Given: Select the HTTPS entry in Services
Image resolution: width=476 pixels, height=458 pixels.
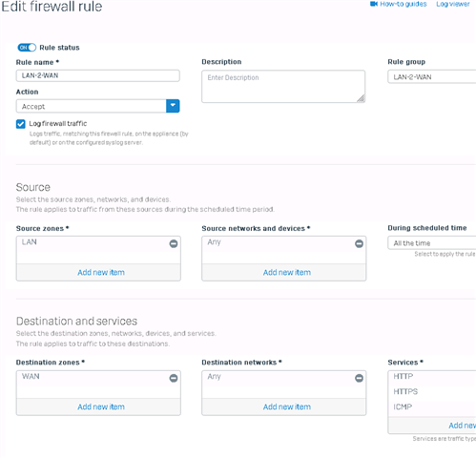Looking at the screenshot, I should tap(405, 391).
